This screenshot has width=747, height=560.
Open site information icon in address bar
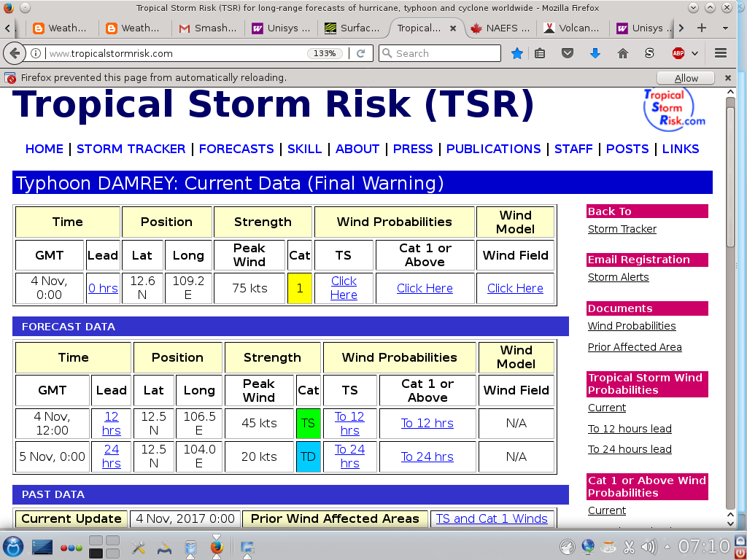(x=36, y=53)
